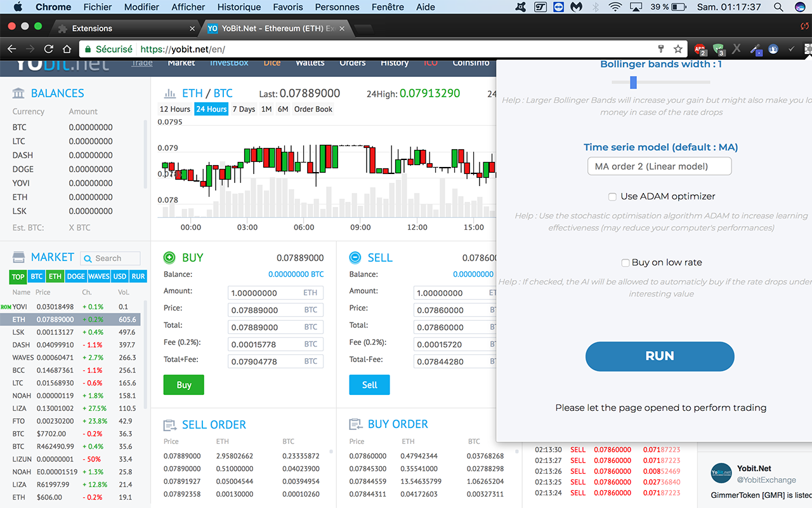Click the BUY Price input field
Screen dimensions: 812x508
click(x=275, y=311)
